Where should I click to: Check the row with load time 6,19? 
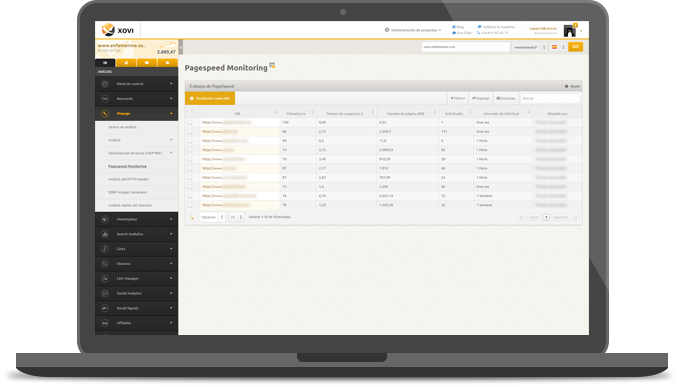click(x=190, y=196)
